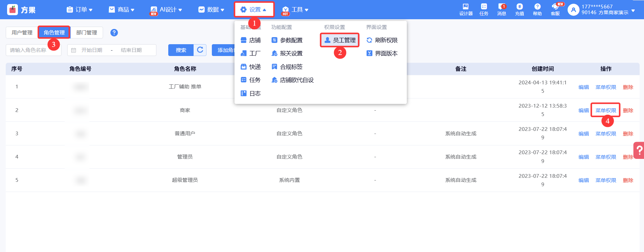644x252 pixels.
Task: Choose 刷新权限 from the settings menu
Action: tap(382, 40)
